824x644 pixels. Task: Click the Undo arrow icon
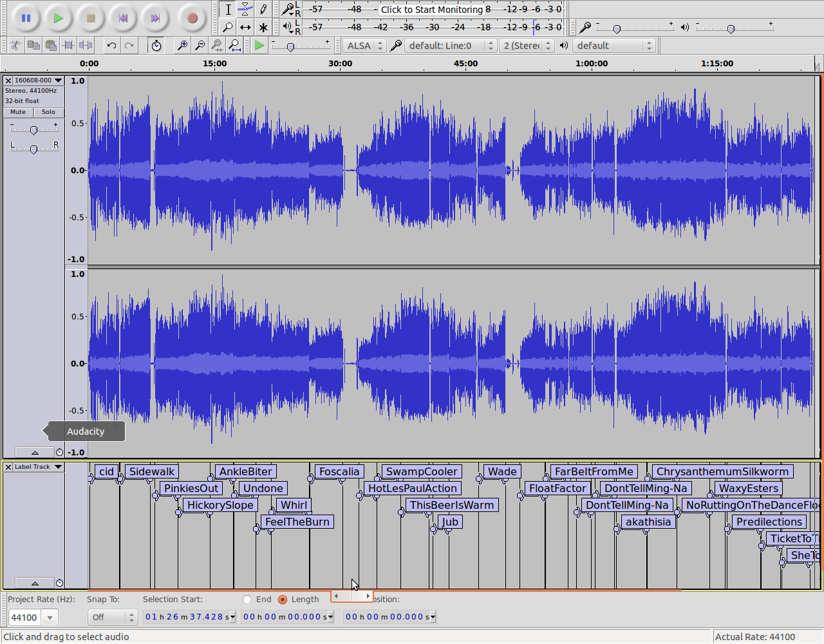coord(111,46)
